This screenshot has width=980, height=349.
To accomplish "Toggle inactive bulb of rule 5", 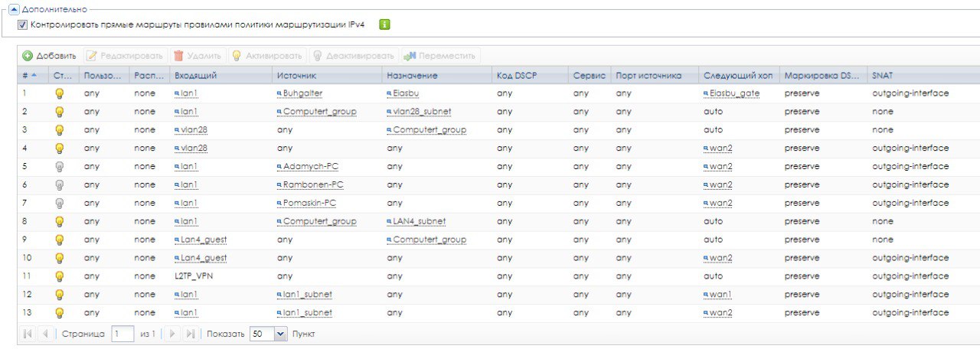I will (x=60, y=166).
